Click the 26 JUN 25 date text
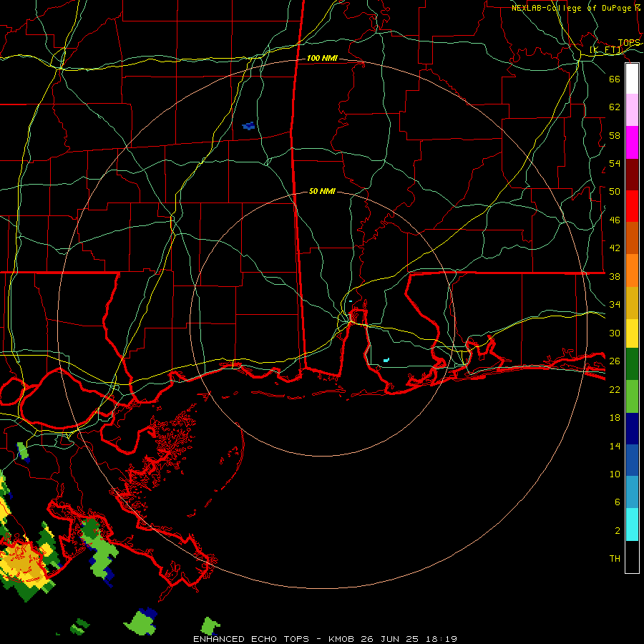Viewport: 644px width, 644px height. pyautogui.click(x=390, y=639)
